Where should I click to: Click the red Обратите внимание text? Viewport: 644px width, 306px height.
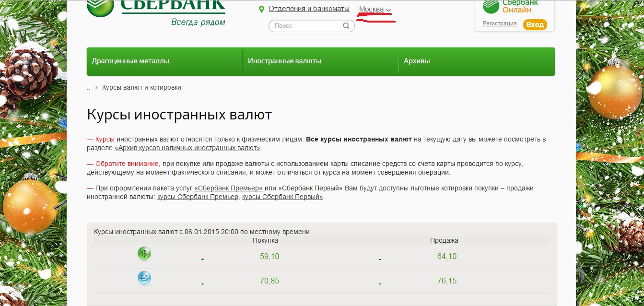click(x=127, y=164)
